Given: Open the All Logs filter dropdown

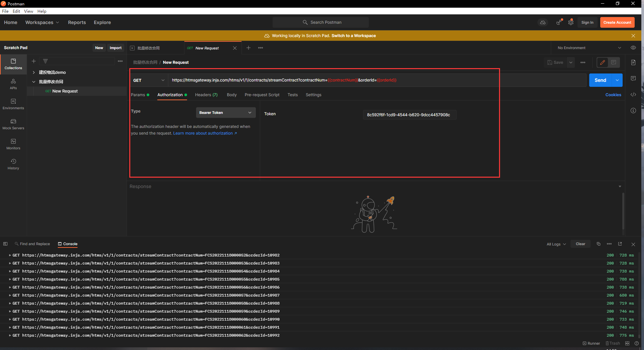Looking at the screenshot, I should [556, 244].
